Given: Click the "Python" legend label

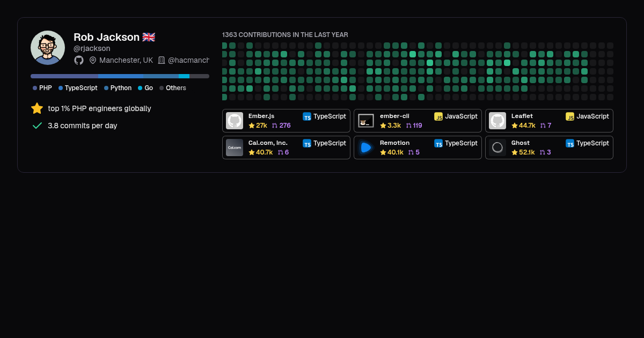Looking at the screenshot, I should click(x=121, y=88).
